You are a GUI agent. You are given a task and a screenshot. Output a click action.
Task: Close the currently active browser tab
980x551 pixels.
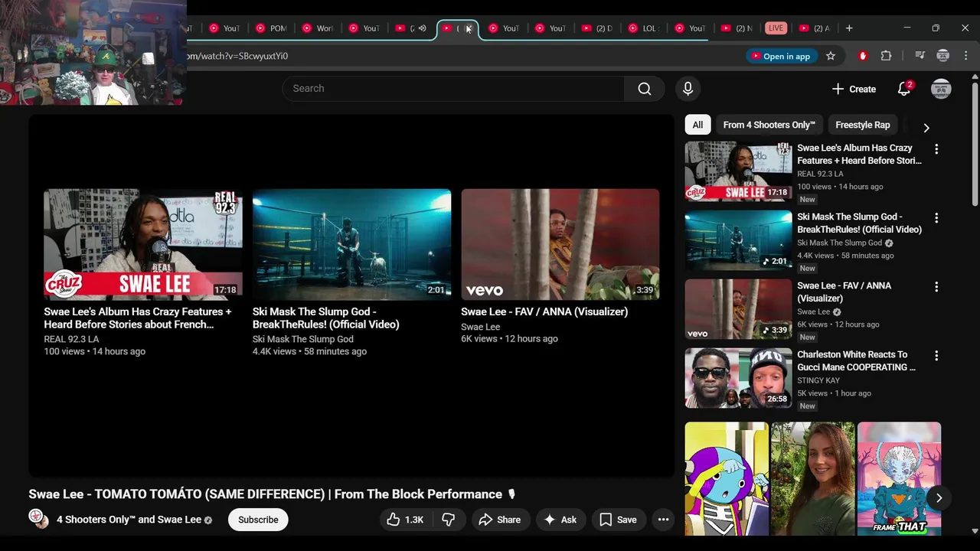[469, 28]
